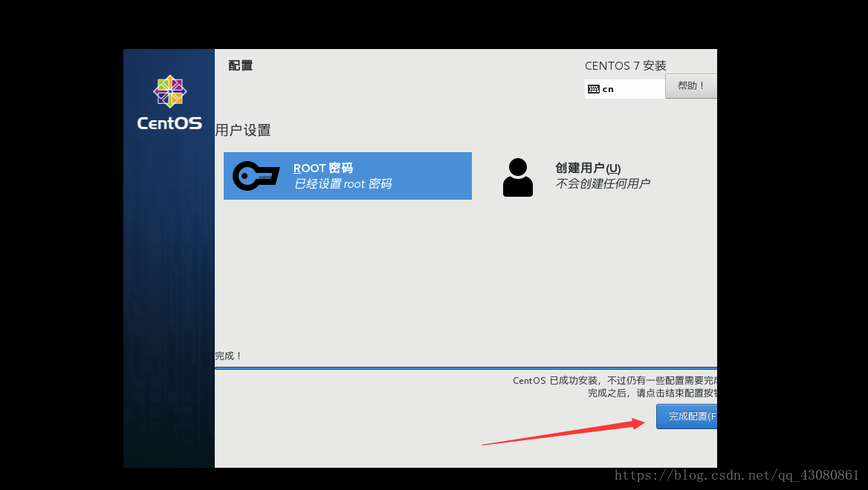
Task: Click the 不会创建任何用户 text
Action: 602,183
